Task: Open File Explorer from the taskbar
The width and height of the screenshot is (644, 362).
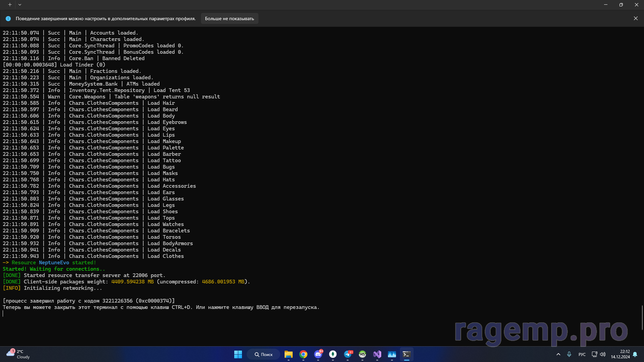Action: coord(288,354)
